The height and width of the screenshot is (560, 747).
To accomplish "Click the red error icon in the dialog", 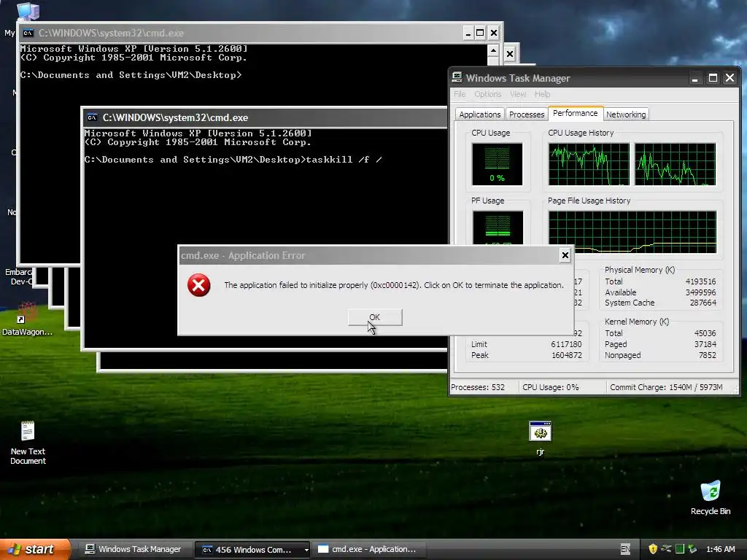I will tap(198, 285).
